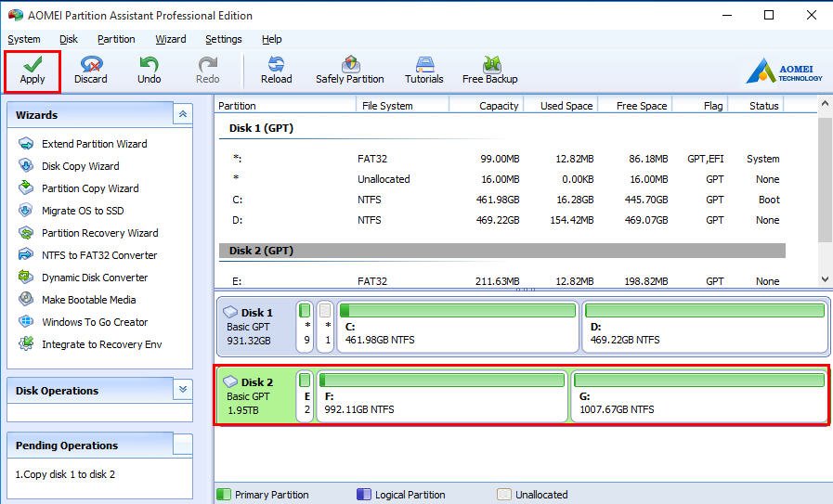
Task: Sort by Partition column header
Action: [285, 106]
